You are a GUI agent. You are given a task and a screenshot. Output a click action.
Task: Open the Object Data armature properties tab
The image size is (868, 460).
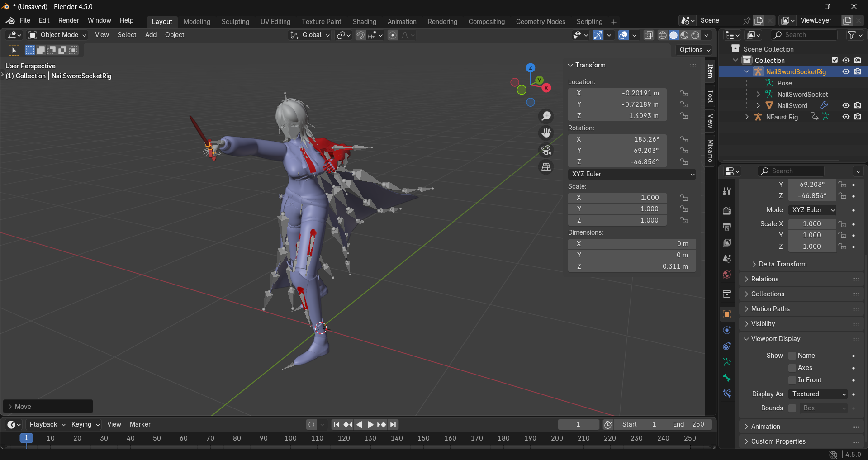pos(727,362)
